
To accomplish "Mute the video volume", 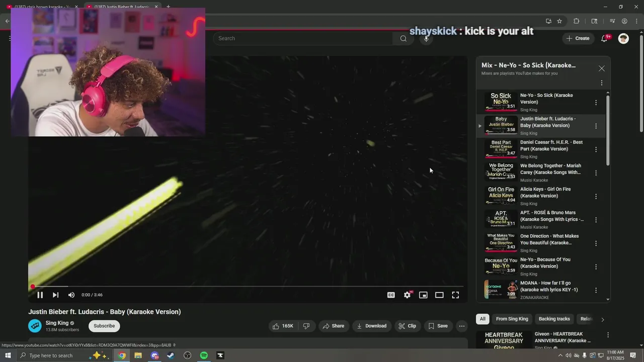I will point(71,295).
